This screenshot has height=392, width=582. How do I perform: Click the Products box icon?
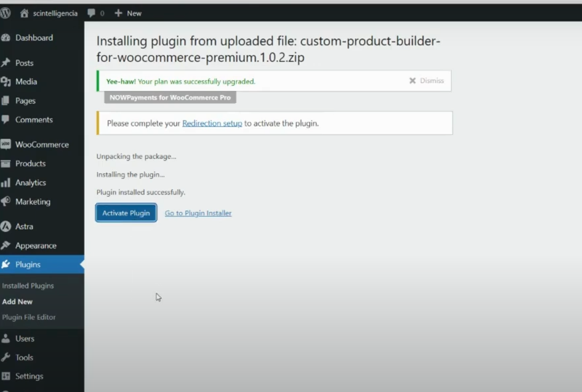5,163
